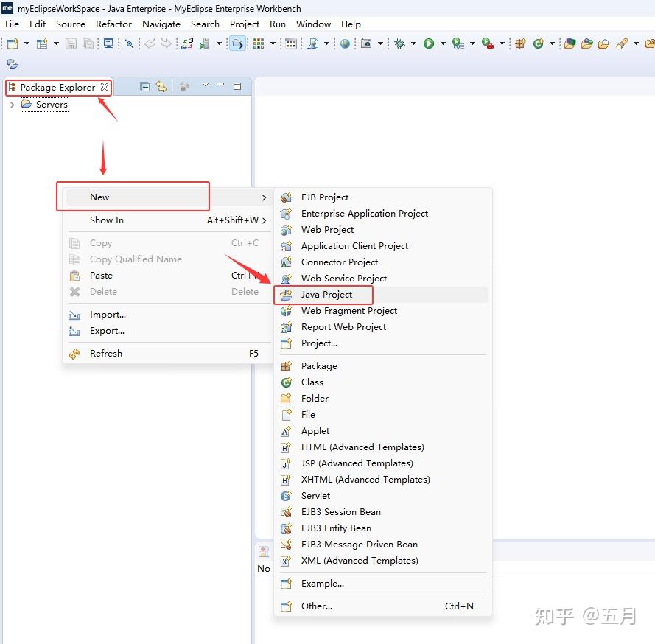Click the Link with Editor icon in Package Explorer
The height and width of the screenshot is (644, 655).
161,86
